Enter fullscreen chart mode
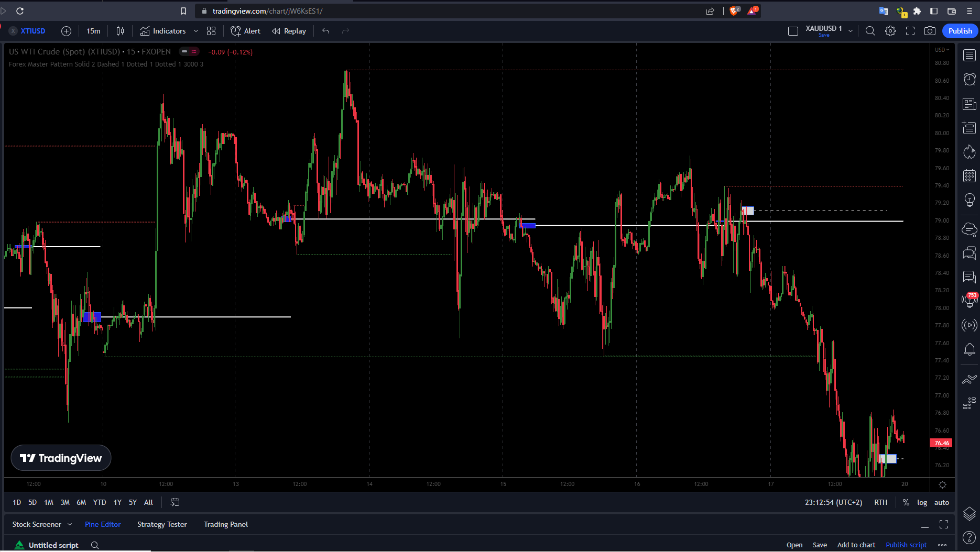 tap(910, 31)
